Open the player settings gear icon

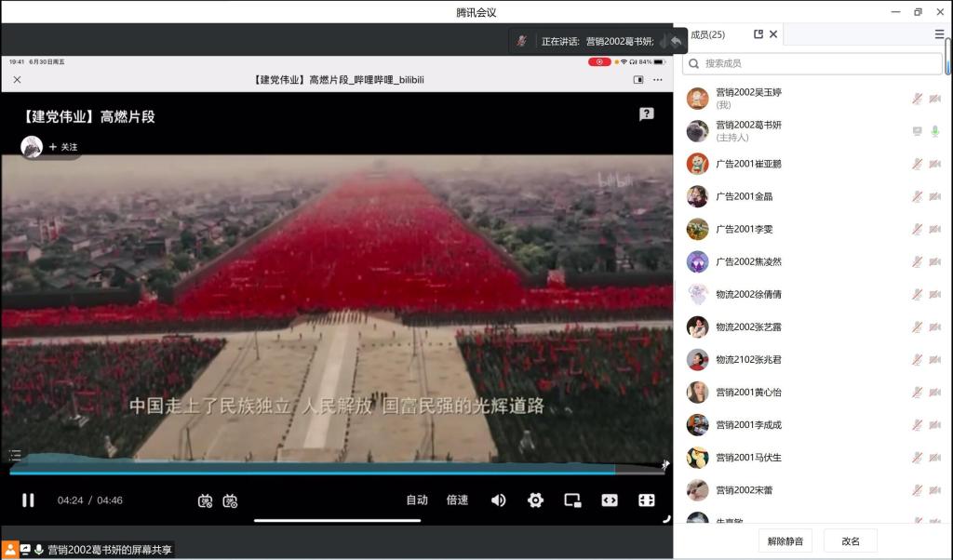pos(535,500)
